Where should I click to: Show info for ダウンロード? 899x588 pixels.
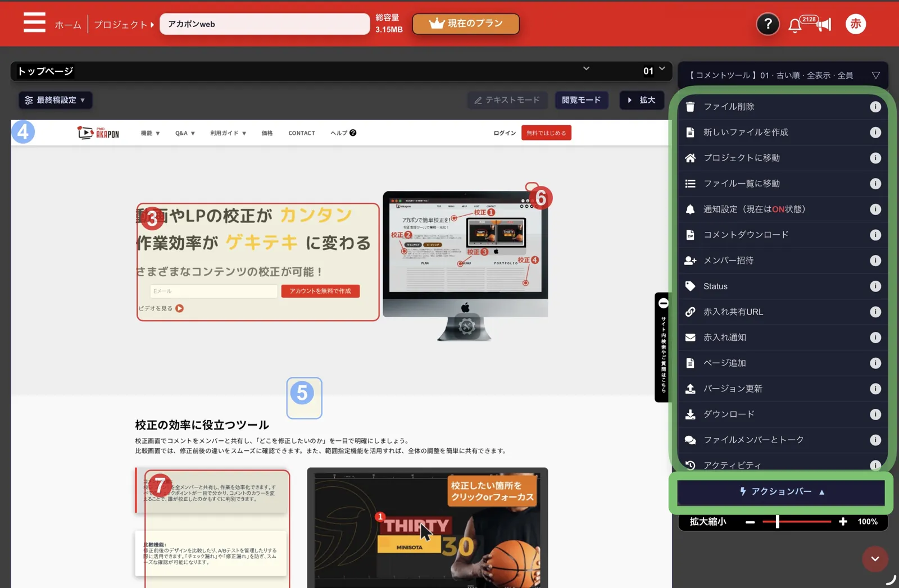coord(875,414)
